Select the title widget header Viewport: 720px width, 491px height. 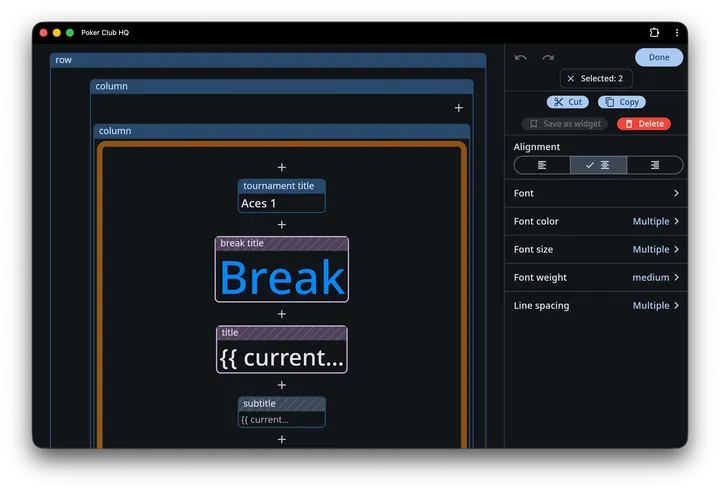[x=281, y=333]
